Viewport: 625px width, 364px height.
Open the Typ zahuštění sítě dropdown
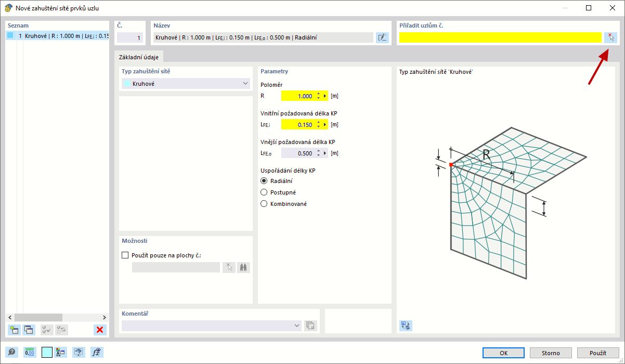point(186,84)
